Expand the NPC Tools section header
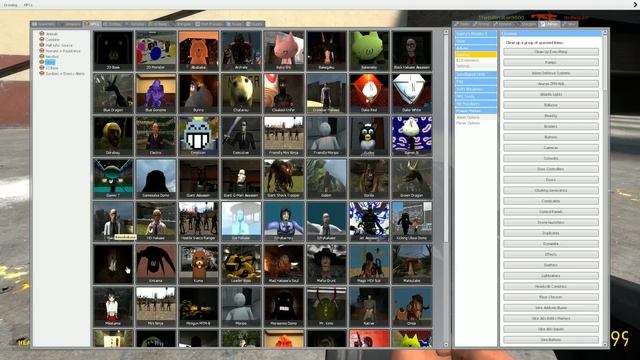Image resolution: width=640 pixels, height=360 pixels. 476,96
